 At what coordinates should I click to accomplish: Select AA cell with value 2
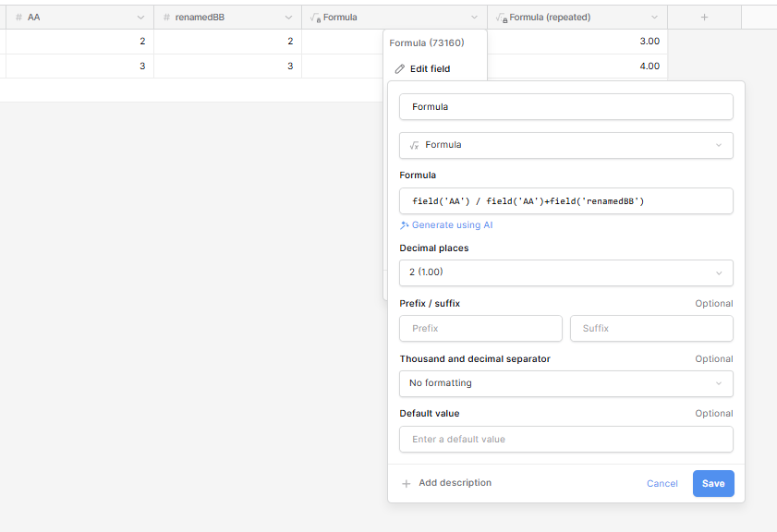tap(79, 42)
